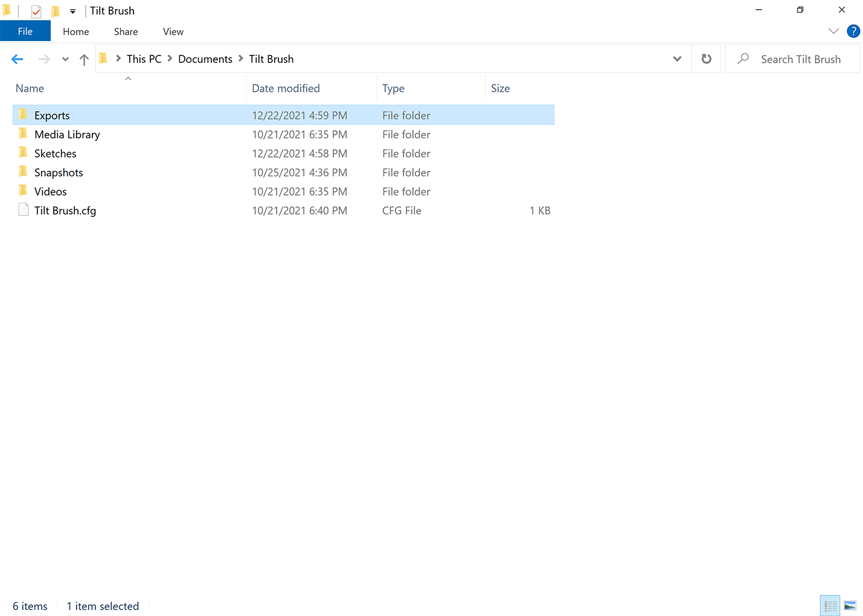
Task: Click the window title bar folder icon
Action: (x=7, y=10)
